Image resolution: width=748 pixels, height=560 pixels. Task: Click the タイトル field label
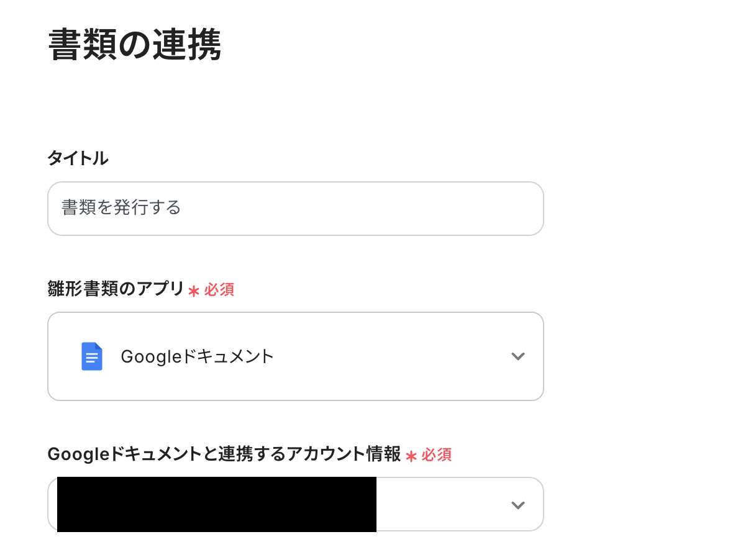(78, 158)
